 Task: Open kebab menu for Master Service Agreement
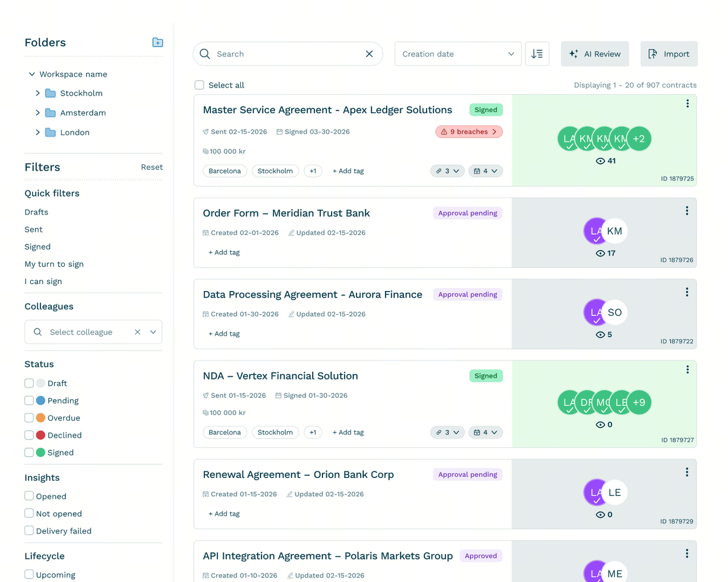pos(687,103)
